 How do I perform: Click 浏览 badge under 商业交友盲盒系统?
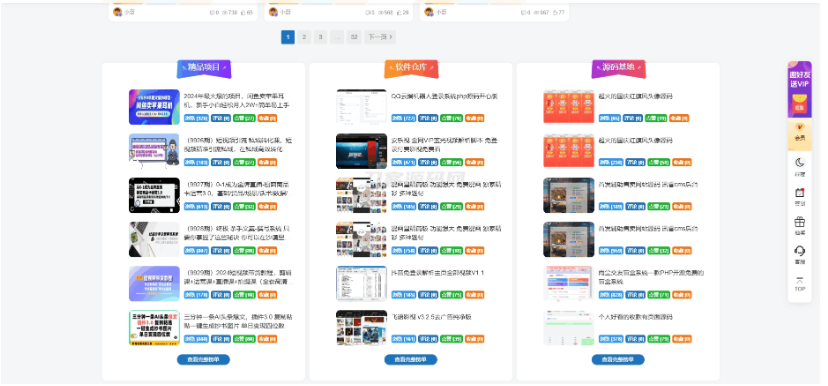[x=611, y=295]
